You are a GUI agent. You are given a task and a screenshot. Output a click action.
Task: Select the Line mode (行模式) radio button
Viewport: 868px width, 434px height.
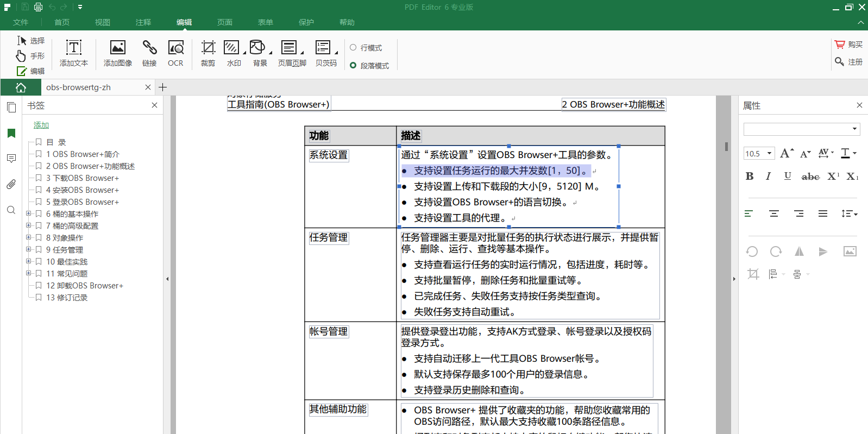(353, 48)
